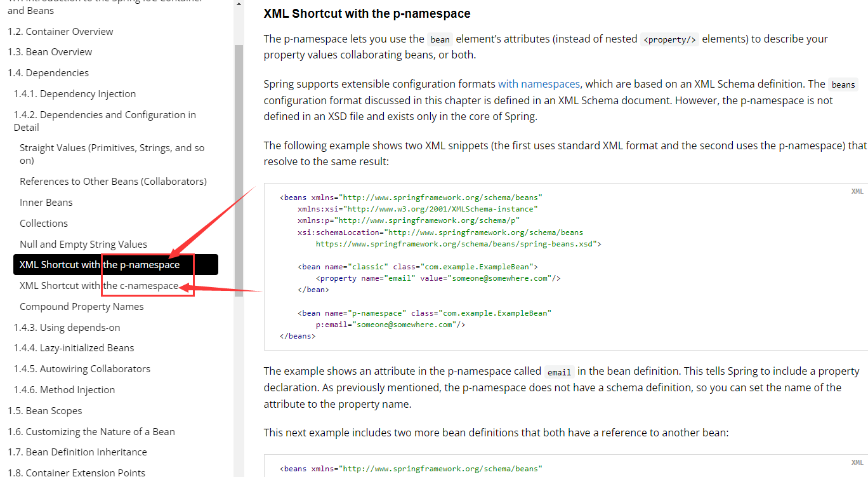
Task: Open 1.4.3. Using depends-on
Action: (67, 328)
